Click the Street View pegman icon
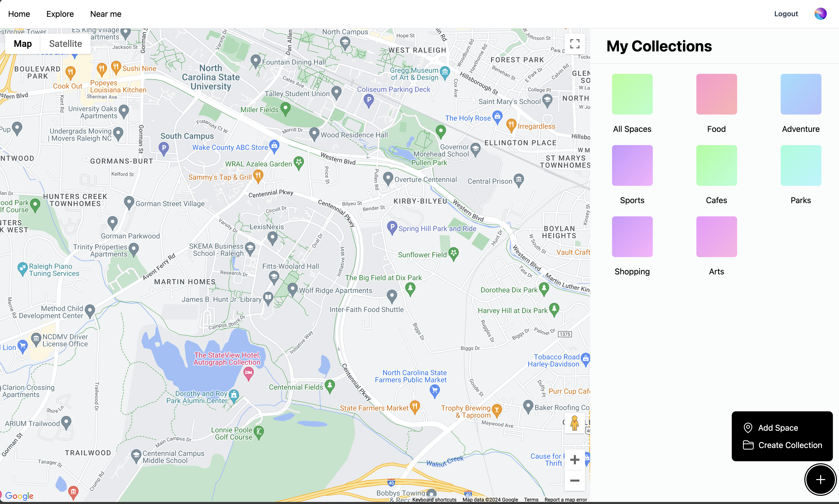Viewport: 839px width, 504px height. point(575,423)
